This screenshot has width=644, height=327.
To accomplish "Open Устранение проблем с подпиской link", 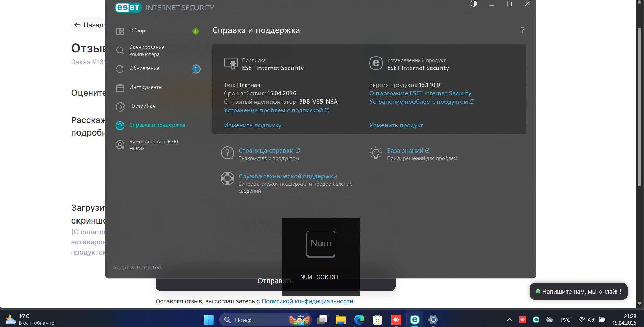I will [x=276, y=110].
